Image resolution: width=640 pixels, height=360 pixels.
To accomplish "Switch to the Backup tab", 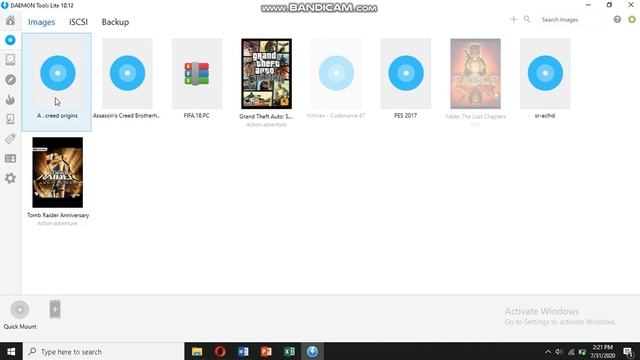I will (x=115, y=22).
